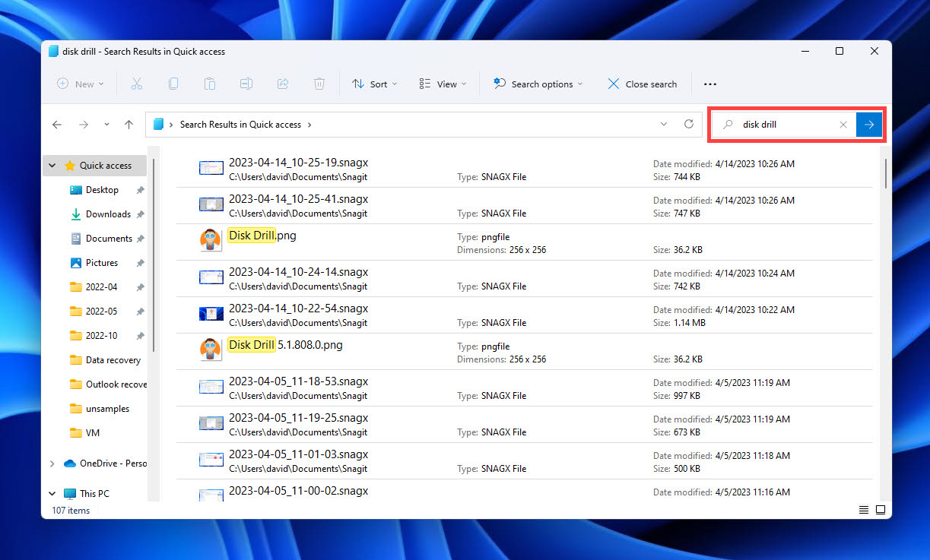This screenshot has width=930, height=560.
Task: Select Documents in navigation pane
Action: pos(109,239)
